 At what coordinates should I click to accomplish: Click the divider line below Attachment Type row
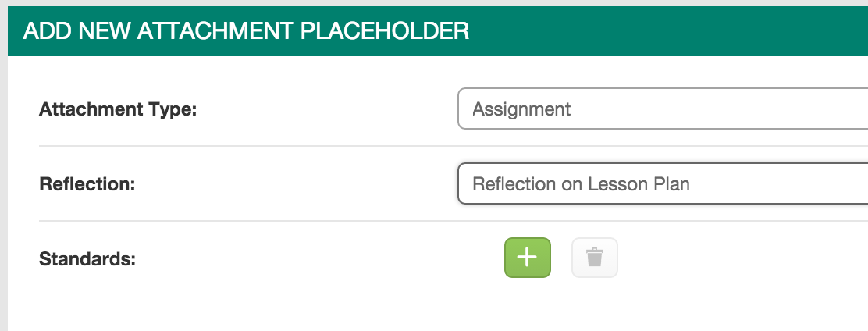coord(454,146)
